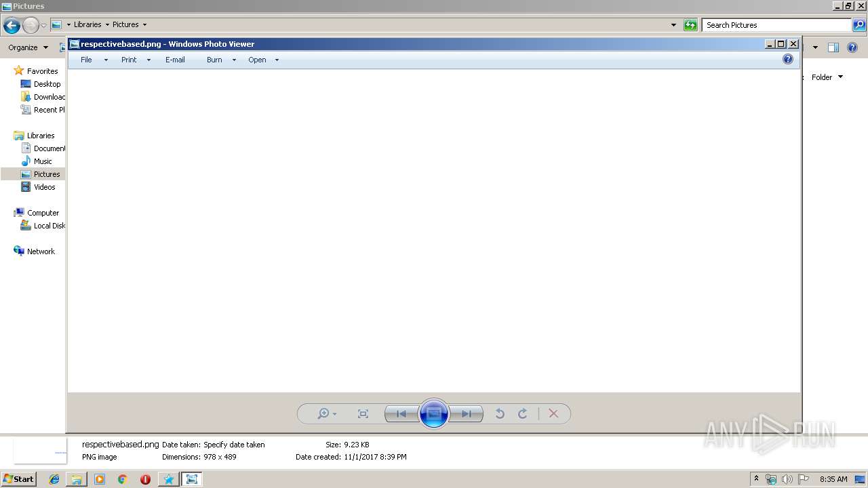The width and height of the screenshot is (868, 488).
Task: Open the Start menu
Action: coord(18,479)
